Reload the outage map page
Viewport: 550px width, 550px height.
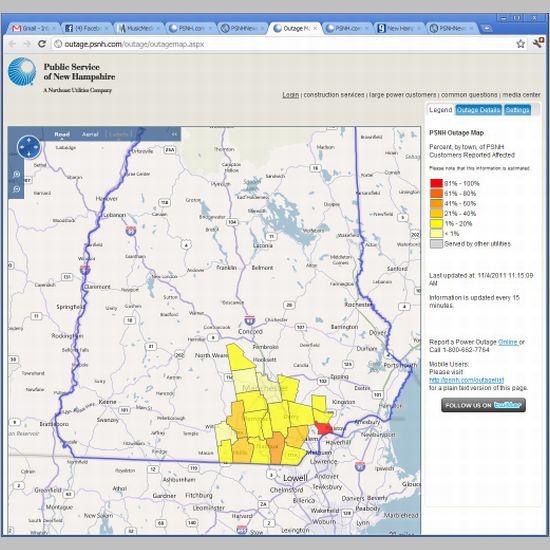pyautogui.click(x=42, y=44)
